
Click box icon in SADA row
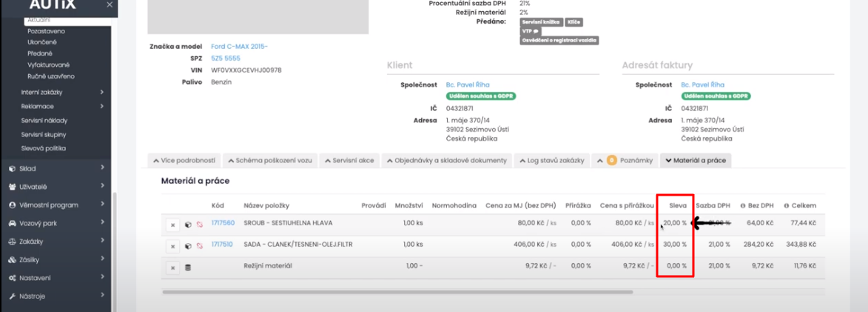click(188, 246)
